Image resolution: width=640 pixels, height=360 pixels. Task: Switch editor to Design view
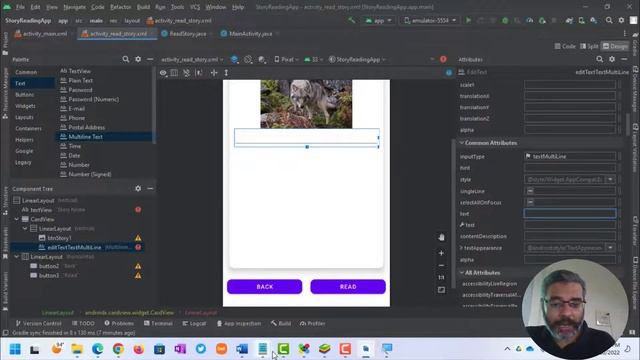pyautogui.click(x=615, y=46)
